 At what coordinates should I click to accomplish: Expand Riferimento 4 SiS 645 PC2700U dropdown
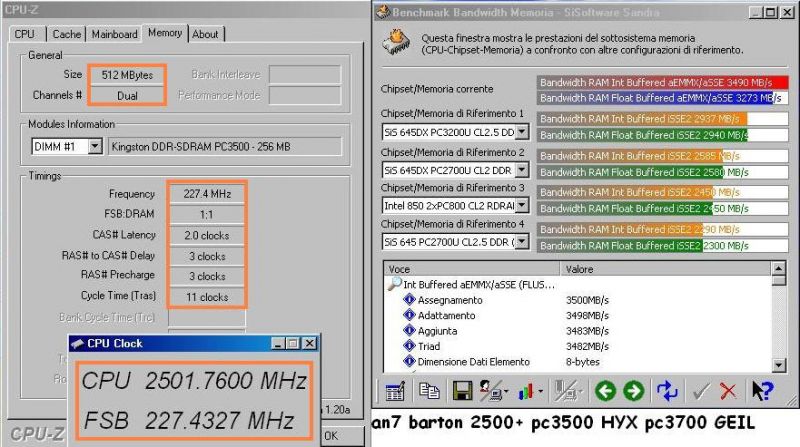click(522, 241)
